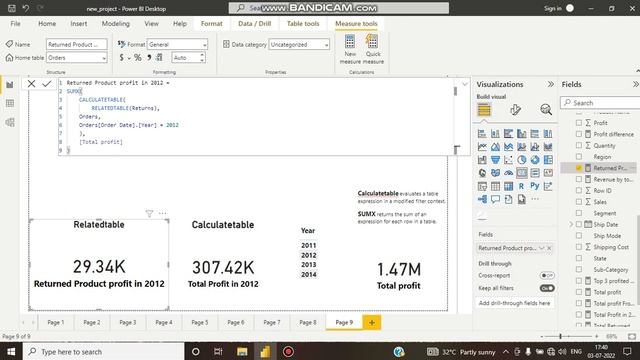Viewport: 640px width, 360px height.
Task: Go to the Page 8 tab
Action: [x=308, y=322]
